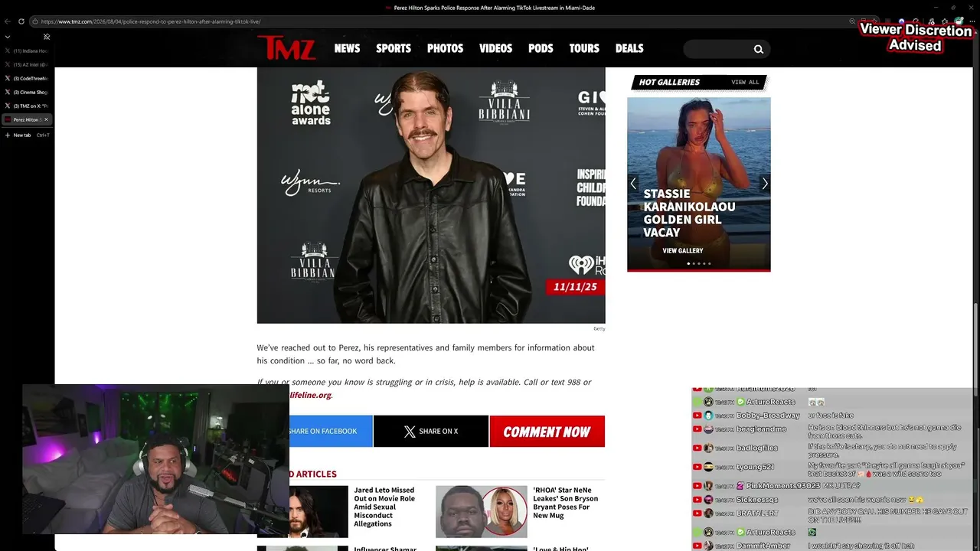Click the "11/11/25" date tag on photo
This screenshot has height=551, width=980.
coord(575,287)
